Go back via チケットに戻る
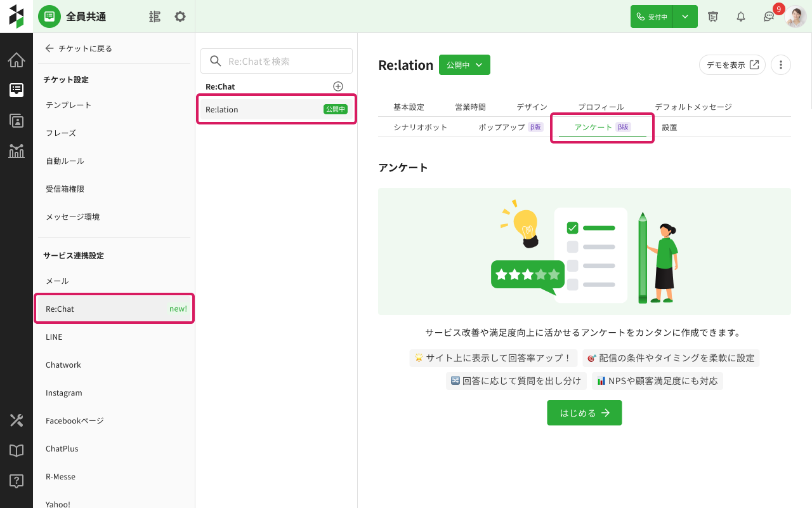This screenshot has height=508, width=812. pos(79,48)
